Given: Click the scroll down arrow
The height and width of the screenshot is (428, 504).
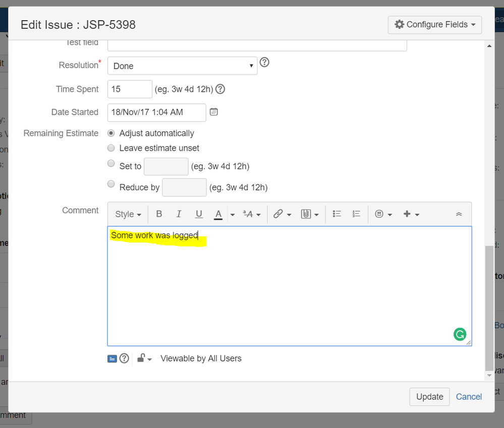Looking at the screenshot, I should pos(489,376).
